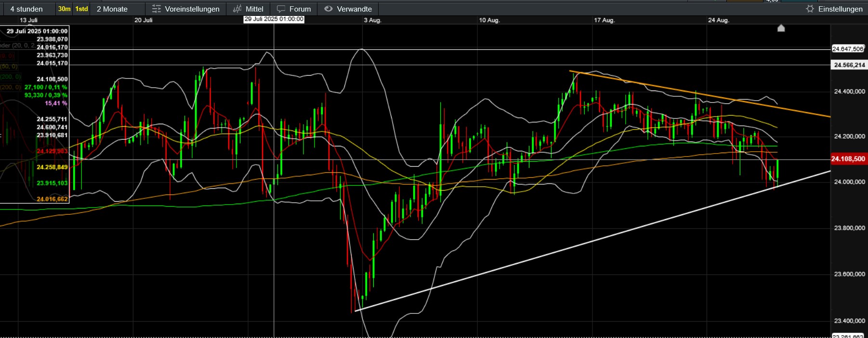Select the orange descending trendline

coord(701,95)
